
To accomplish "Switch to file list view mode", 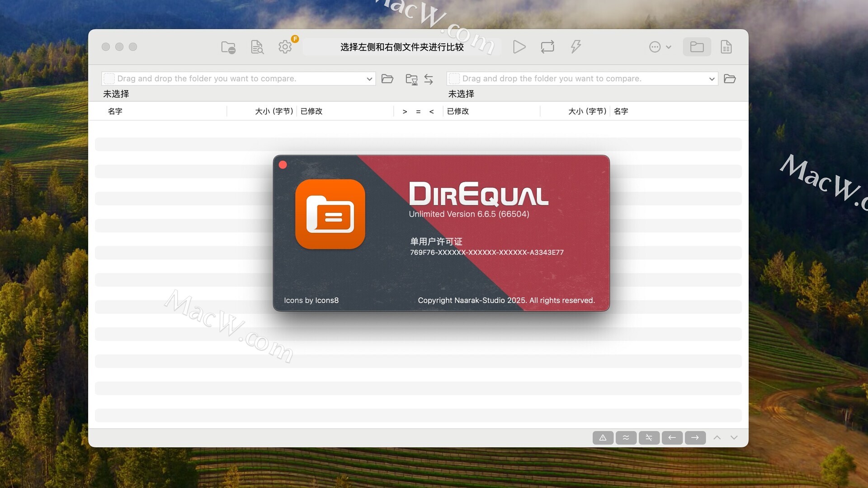I will click(726, 47).
